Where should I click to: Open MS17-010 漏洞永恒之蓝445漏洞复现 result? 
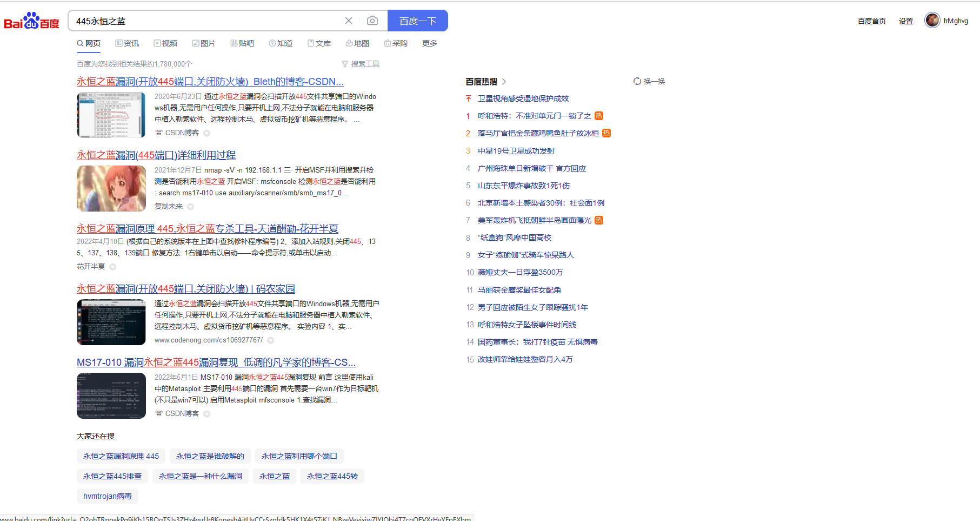[x=216, y=362]
